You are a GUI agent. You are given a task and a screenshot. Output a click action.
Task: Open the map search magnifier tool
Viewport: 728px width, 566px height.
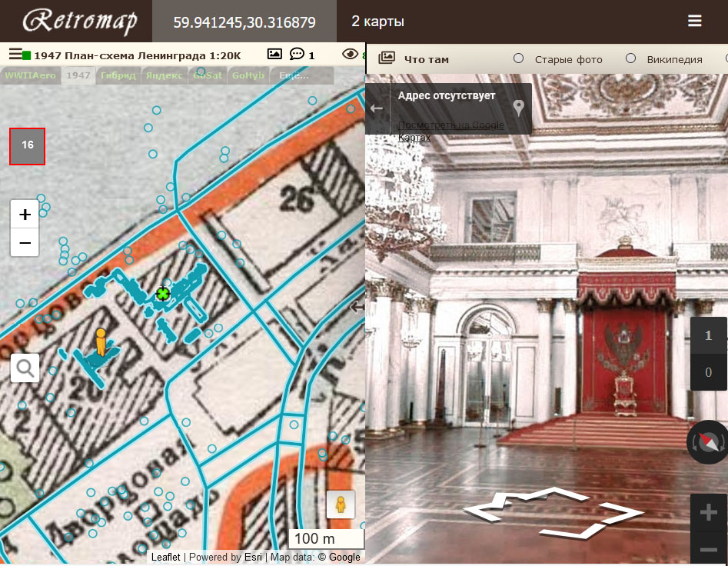[x=24, y=368]
